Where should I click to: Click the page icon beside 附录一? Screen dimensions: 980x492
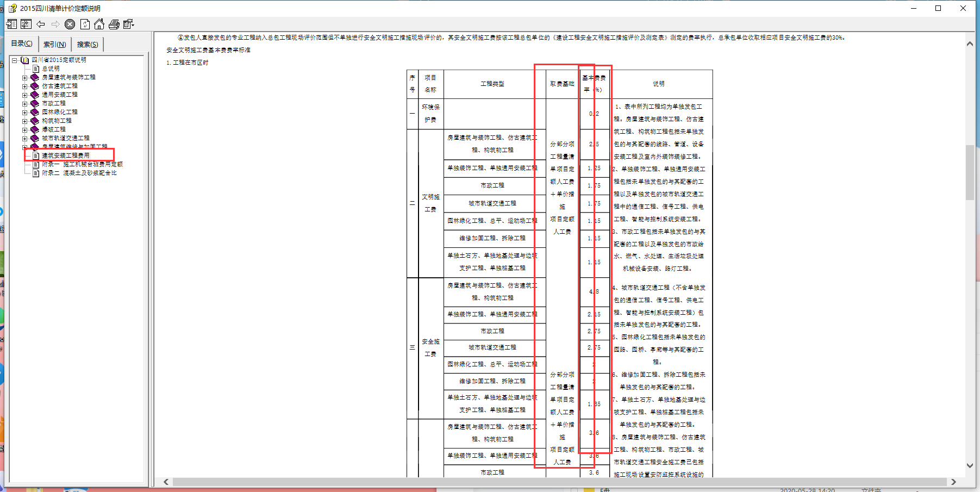36,164
